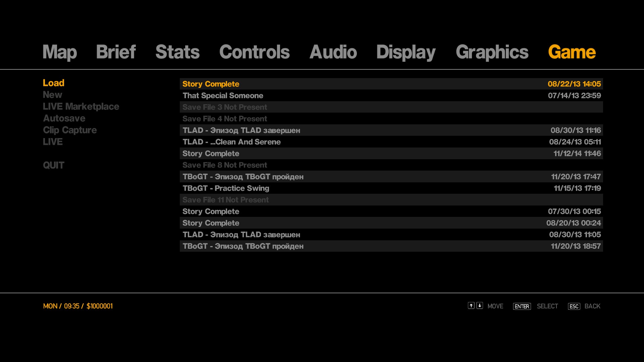Open LIVE Marketplace menu entry
This screenshot has height=362, width=644.
[81, 107]
